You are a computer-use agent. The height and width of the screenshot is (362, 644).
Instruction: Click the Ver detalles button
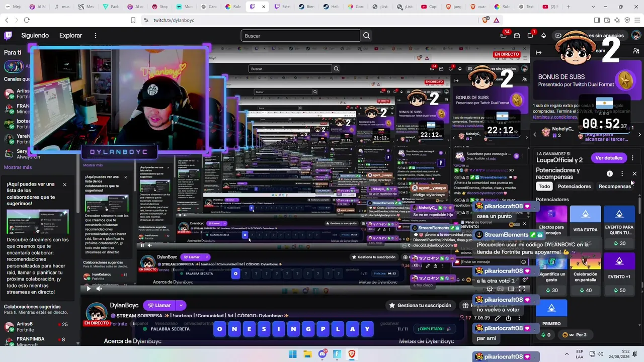609,158
